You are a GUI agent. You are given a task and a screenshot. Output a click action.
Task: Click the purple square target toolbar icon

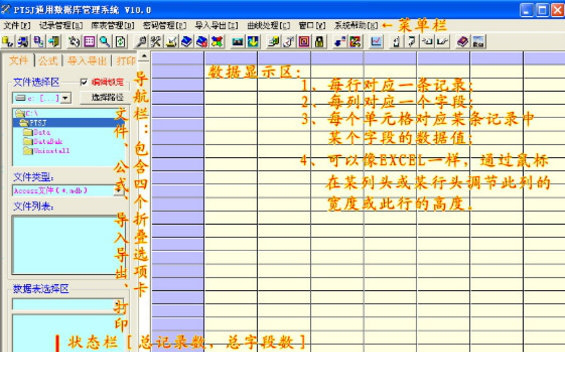[304, 42]
